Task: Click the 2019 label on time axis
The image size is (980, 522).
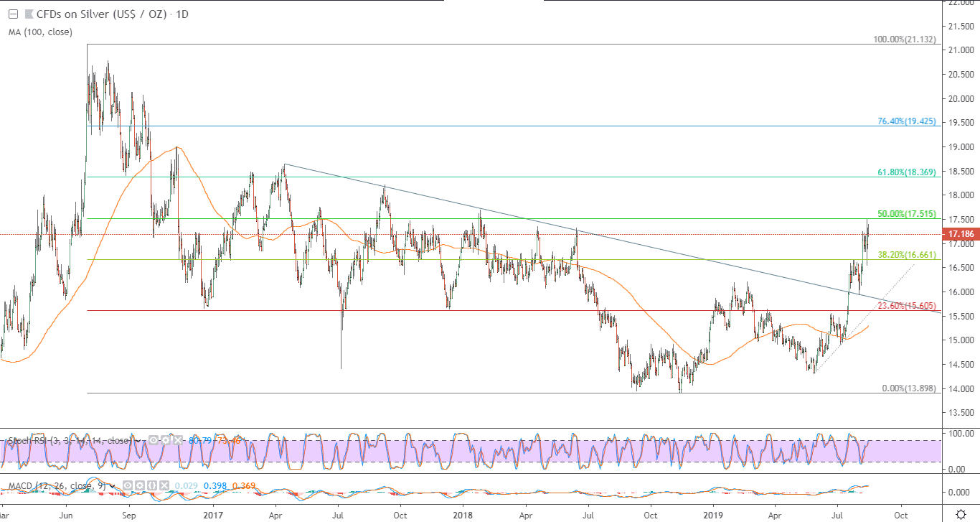Action: point(713,516)
